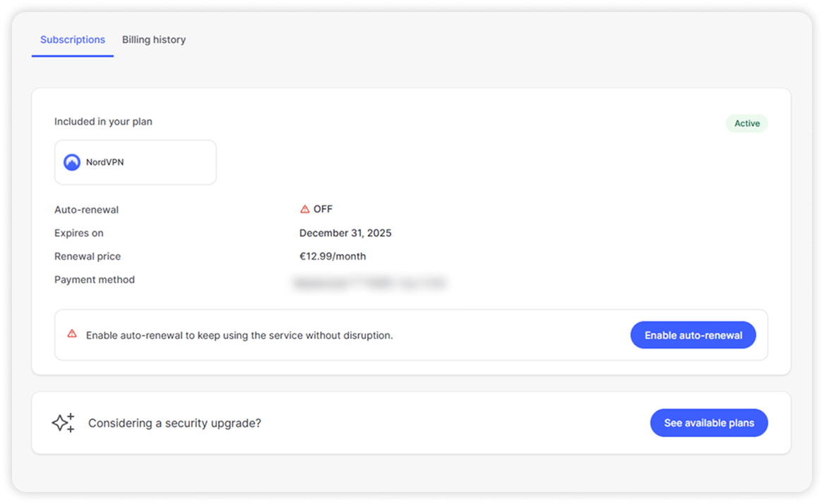Image resolution: width=824 pixels, height=504 pixels.
Task: Click the Auto-renewal row label
Action: pyautogui.click(x=86, y=210)
